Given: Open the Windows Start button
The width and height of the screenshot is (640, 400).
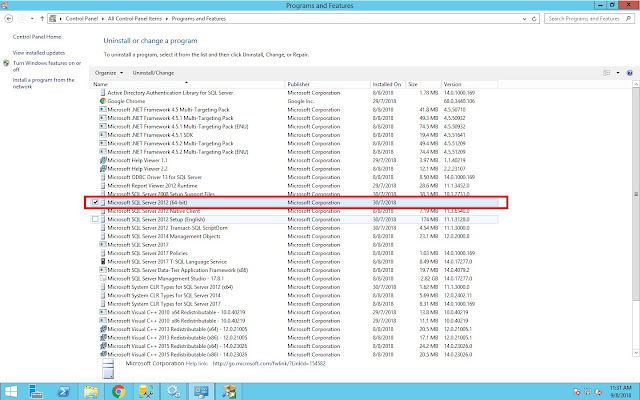Looking at the screenshot, I should pyautogui.click(x=11, y=392).
